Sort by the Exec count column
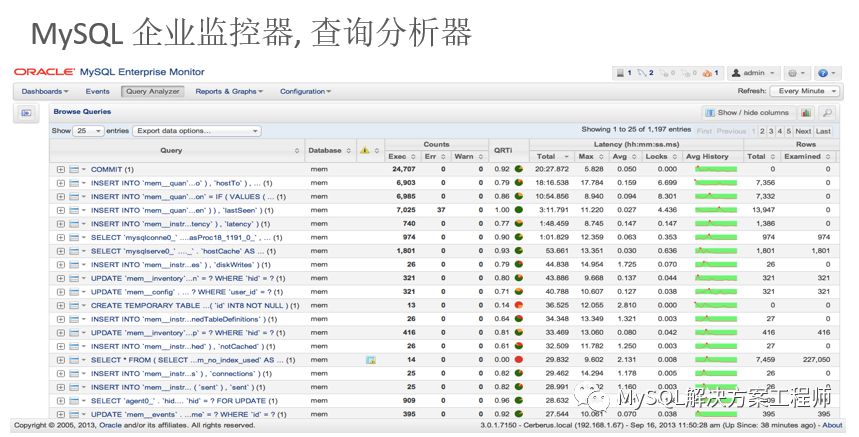The image size is (859, 437). tap(402, 157)
